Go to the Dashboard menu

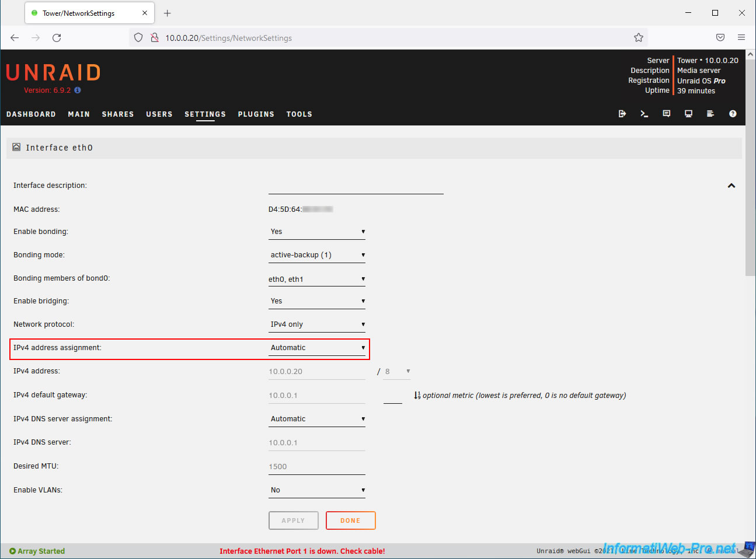coord(31,114)
